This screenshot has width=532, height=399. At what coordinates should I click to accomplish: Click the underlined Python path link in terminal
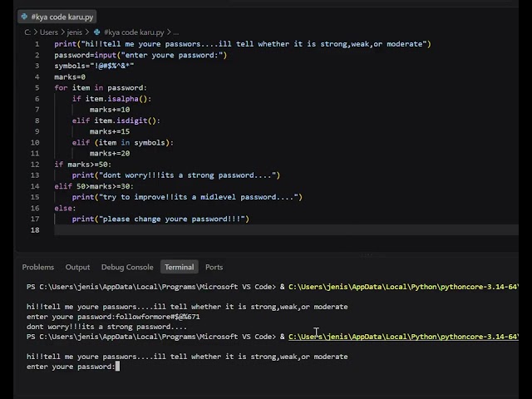tap(403, 337)
